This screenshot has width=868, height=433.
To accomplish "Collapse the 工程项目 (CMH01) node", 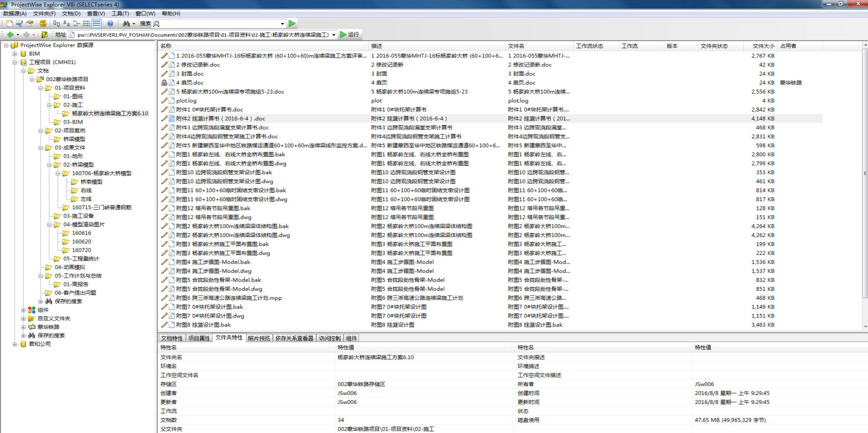I will coord(15,62).
